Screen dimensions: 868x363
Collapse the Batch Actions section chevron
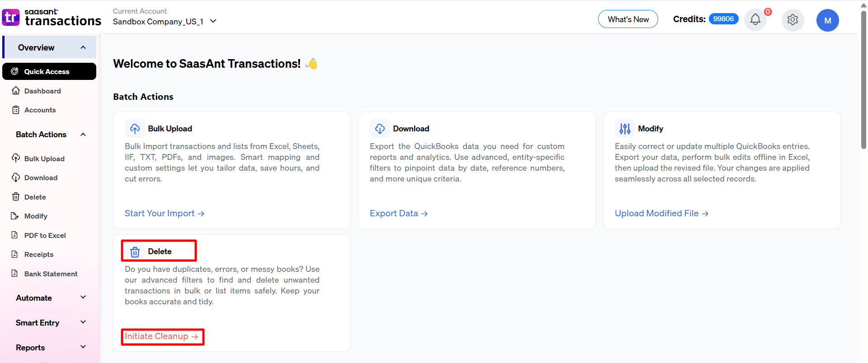83,135
